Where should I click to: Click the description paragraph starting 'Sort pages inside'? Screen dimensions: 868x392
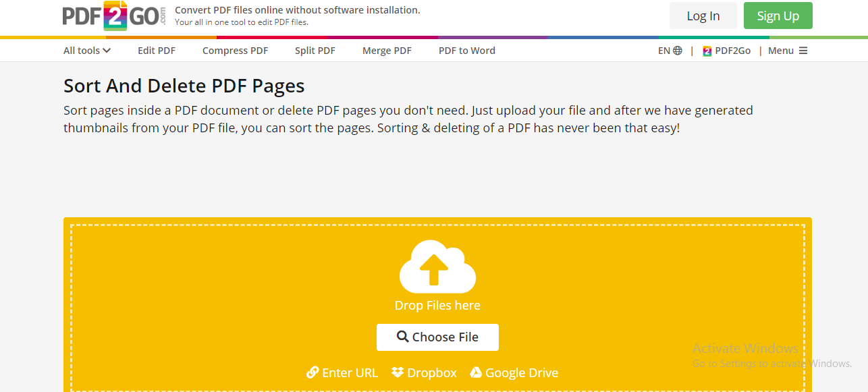tap(408, 119)
